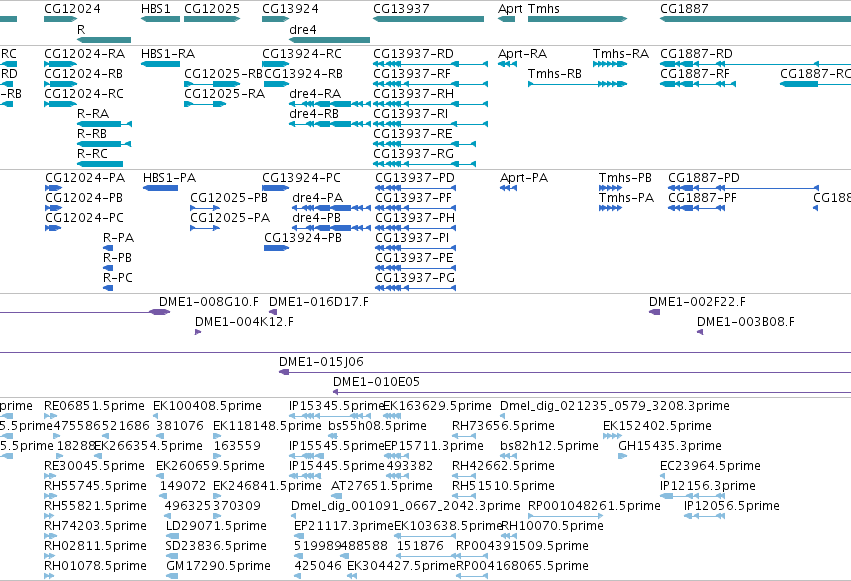Select EST RE06851.5prime
This screenshot has height=581, width=851.
coord(94,406)
